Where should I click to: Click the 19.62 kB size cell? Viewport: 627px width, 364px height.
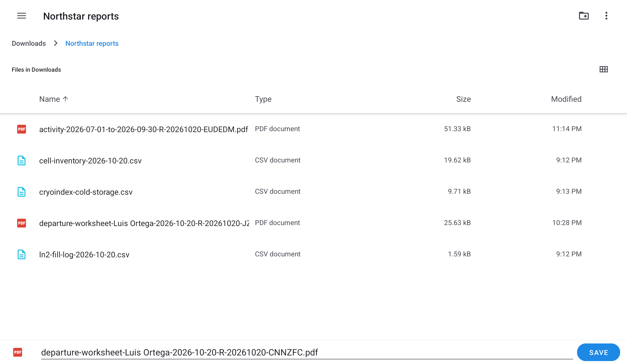point(457,160)
